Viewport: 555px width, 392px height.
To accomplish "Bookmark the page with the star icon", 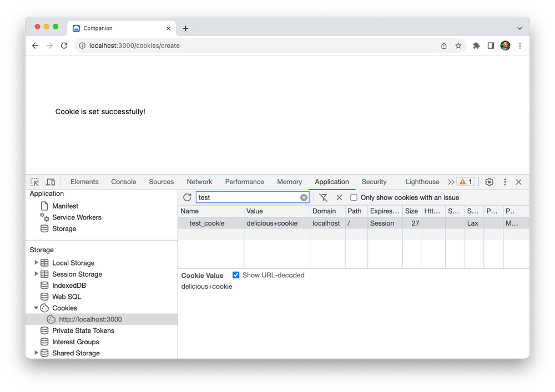I will (x=458, y=45).
